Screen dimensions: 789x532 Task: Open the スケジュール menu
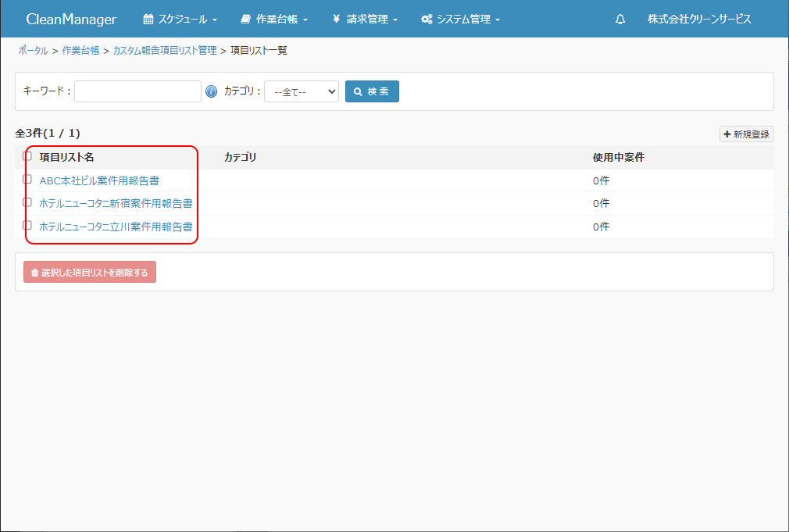pyautogui.click(x=180, y=20)
